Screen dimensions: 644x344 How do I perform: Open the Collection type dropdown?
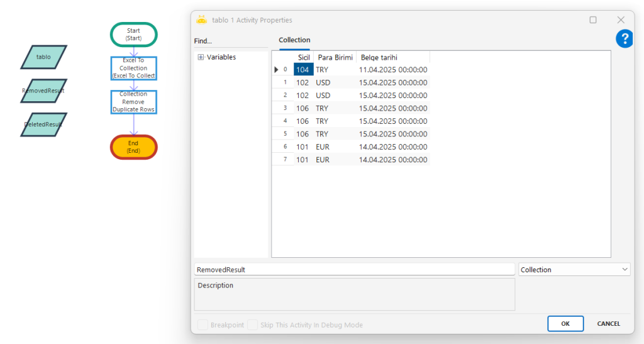point(574,269)
